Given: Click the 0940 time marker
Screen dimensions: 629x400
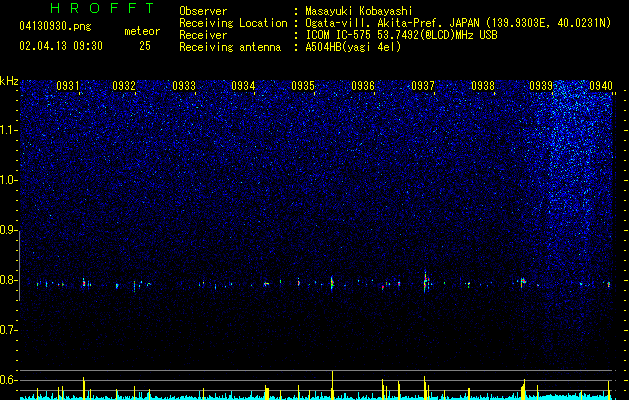Looking at the screenshot, I should coord(601,86).
